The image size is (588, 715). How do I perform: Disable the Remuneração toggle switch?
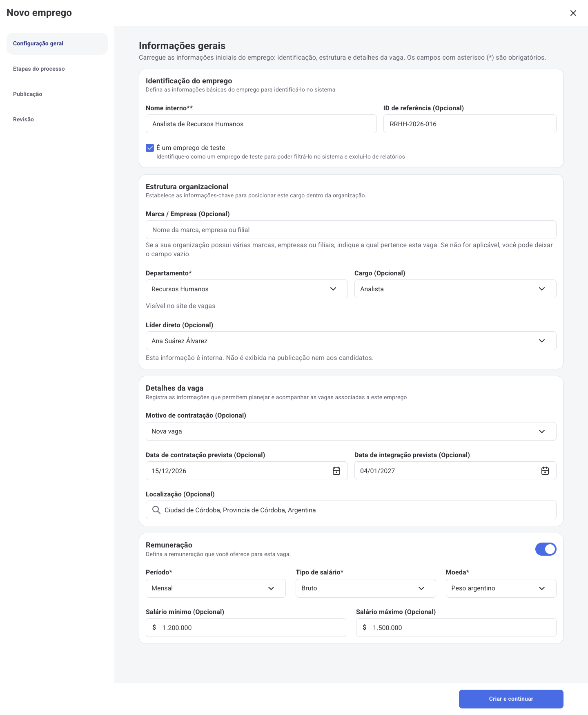[546, 549]
